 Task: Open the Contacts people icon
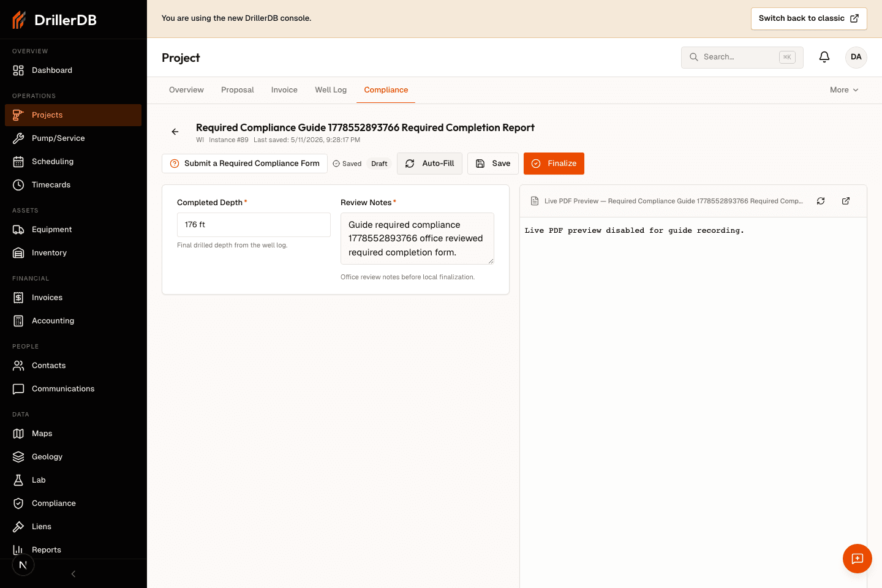[18, 366]
